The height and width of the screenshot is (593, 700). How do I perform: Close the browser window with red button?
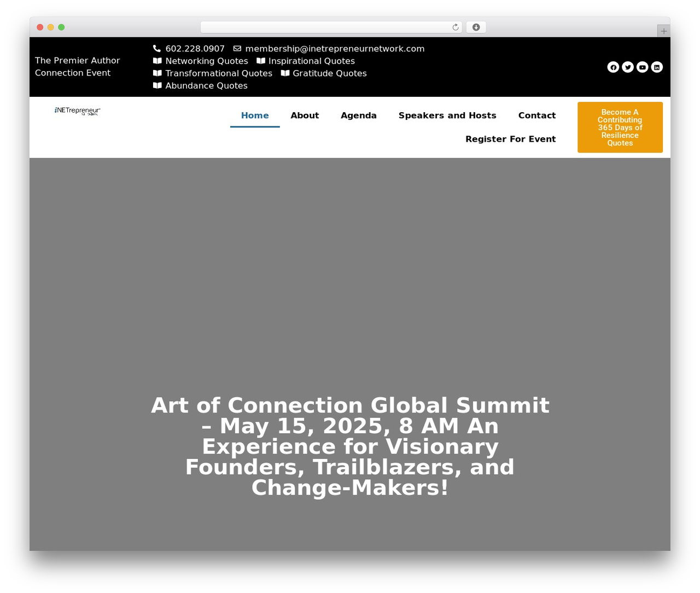click(x=40, y=27)
